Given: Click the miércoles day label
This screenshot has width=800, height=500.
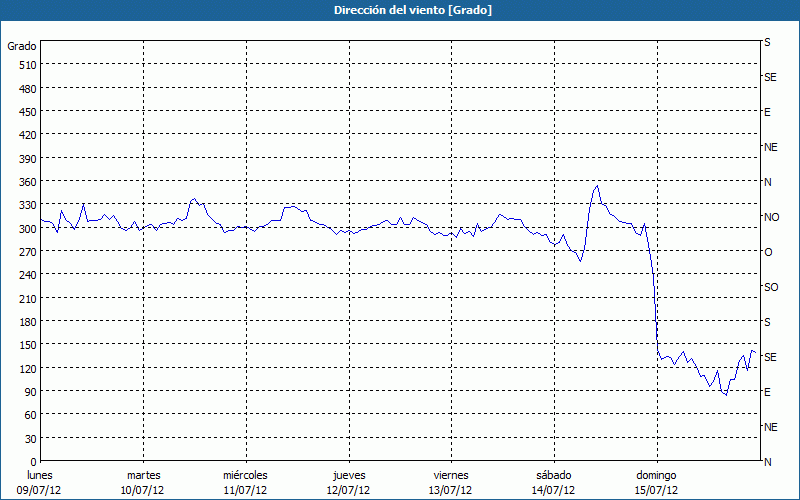Looking at the screenshot, I should pos(245,475).
